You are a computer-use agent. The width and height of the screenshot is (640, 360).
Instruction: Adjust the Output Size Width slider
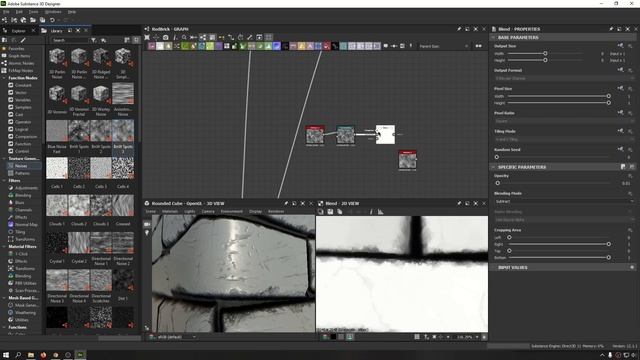pos(545,53)
